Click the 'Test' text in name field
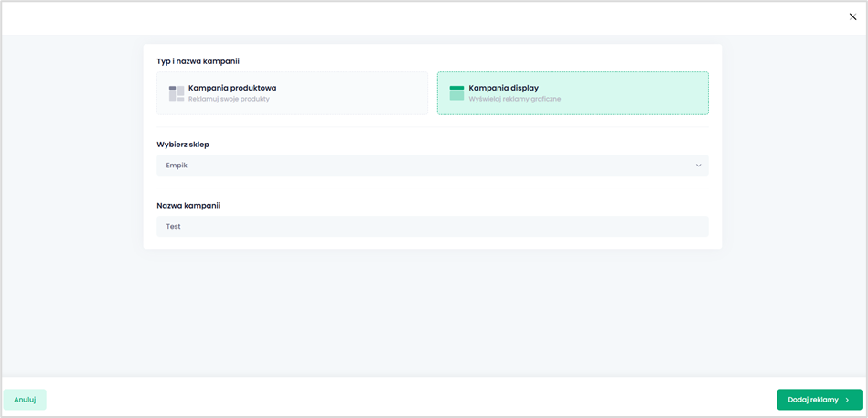 point(173,226)
